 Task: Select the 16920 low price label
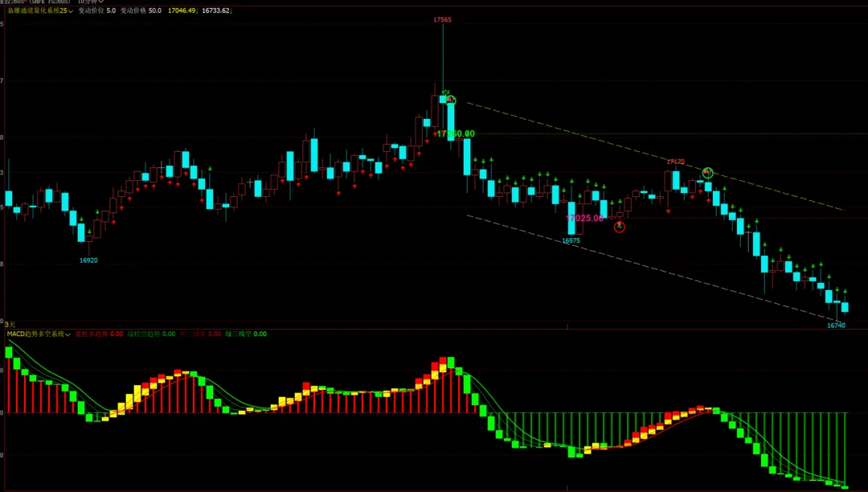tap(88, 260)
